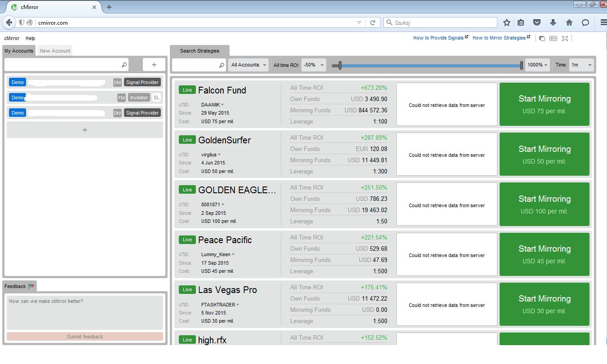Viewport: 607px width, 364px height.
Task: Open a new browser tab with plus icon
Action: (109, 7)
